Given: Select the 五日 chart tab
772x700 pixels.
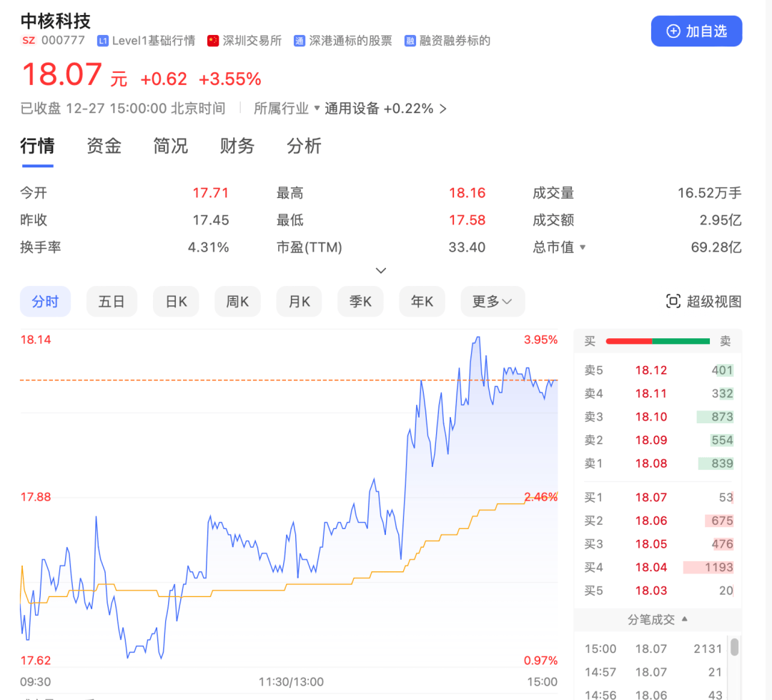Looking at the screenshot, I should point(112,301).
